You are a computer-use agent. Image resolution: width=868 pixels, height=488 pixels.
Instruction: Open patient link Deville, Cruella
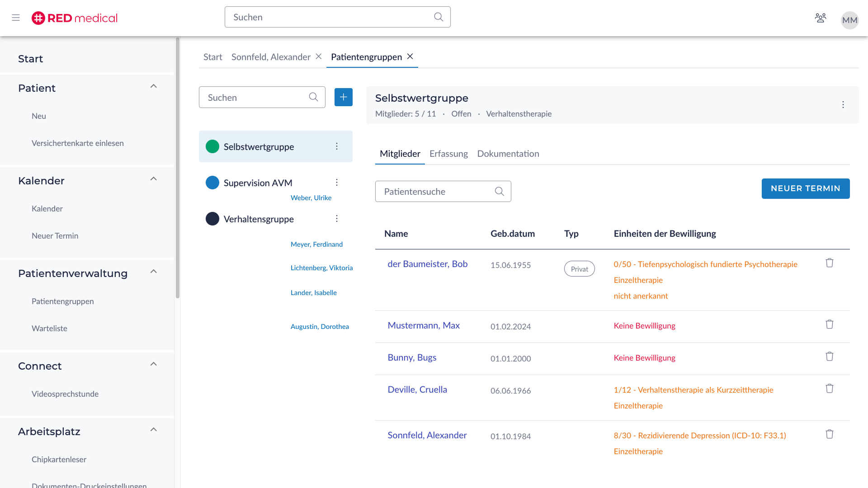pos(417,389)
